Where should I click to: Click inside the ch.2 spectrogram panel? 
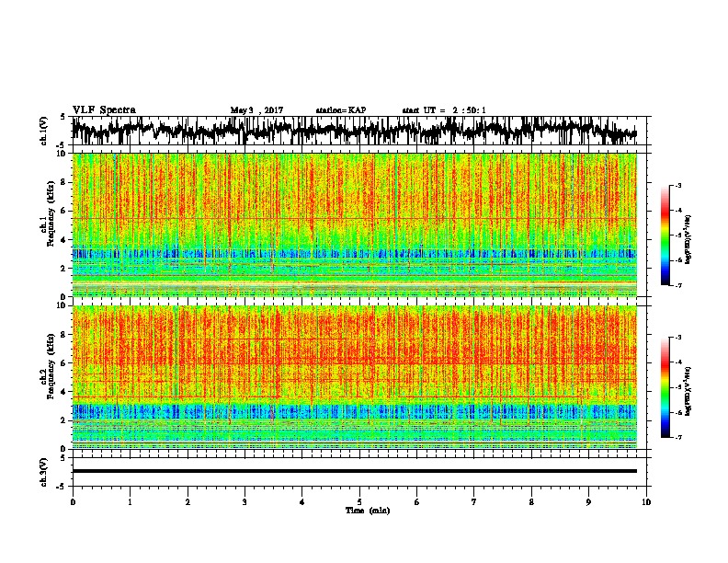354,377
